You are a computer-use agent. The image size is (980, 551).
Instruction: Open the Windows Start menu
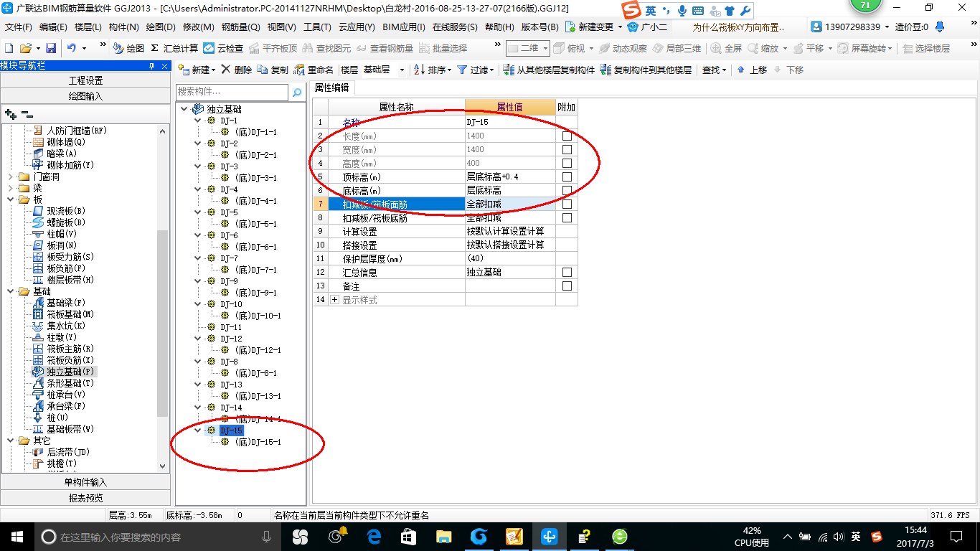coord(17,537)
